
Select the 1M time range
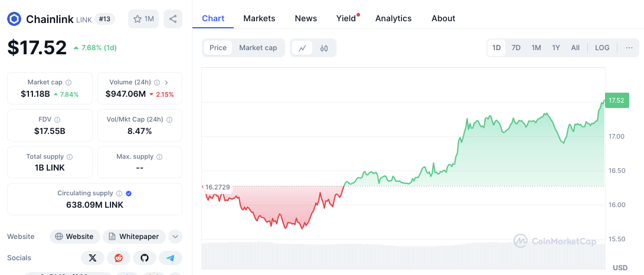coord(536,48)
